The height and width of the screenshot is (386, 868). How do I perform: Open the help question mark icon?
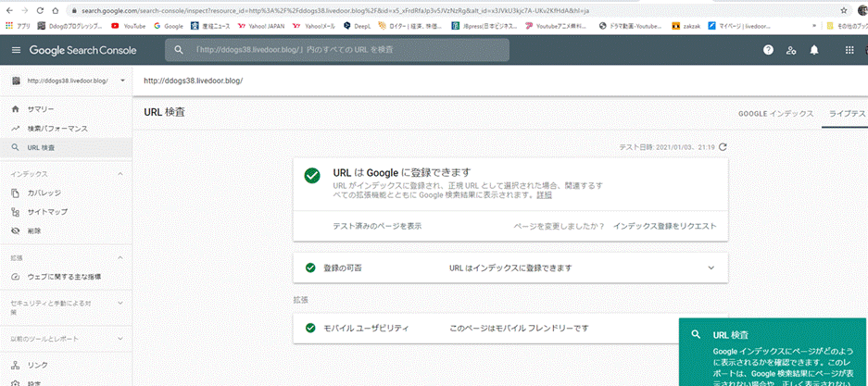point(768,50)
